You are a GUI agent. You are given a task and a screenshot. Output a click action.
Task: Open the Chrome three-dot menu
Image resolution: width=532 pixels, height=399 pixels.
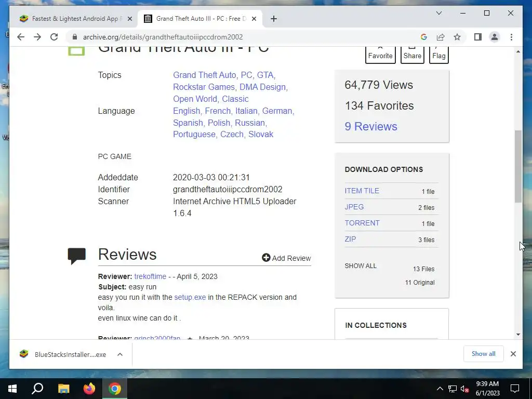tap(511, 37)
